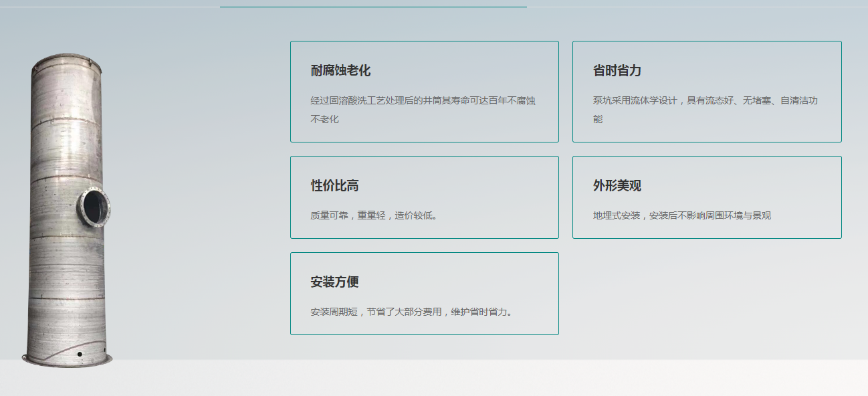868x396 pixels.
Task: Click the circular flange port on the tank
Action: click(x=94, y=207)
